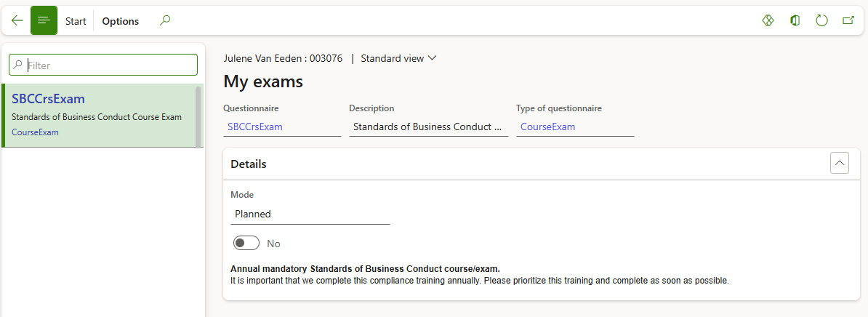868x317 pixels.
Task: Click the SBCCrsExam questionnaire link field
Action: click(255, 127)
